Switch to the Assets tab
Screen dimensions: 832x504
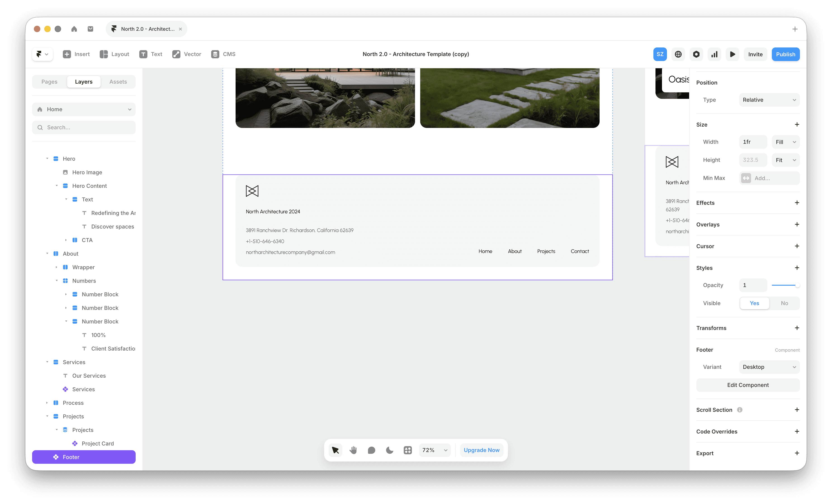pos(118,82)
